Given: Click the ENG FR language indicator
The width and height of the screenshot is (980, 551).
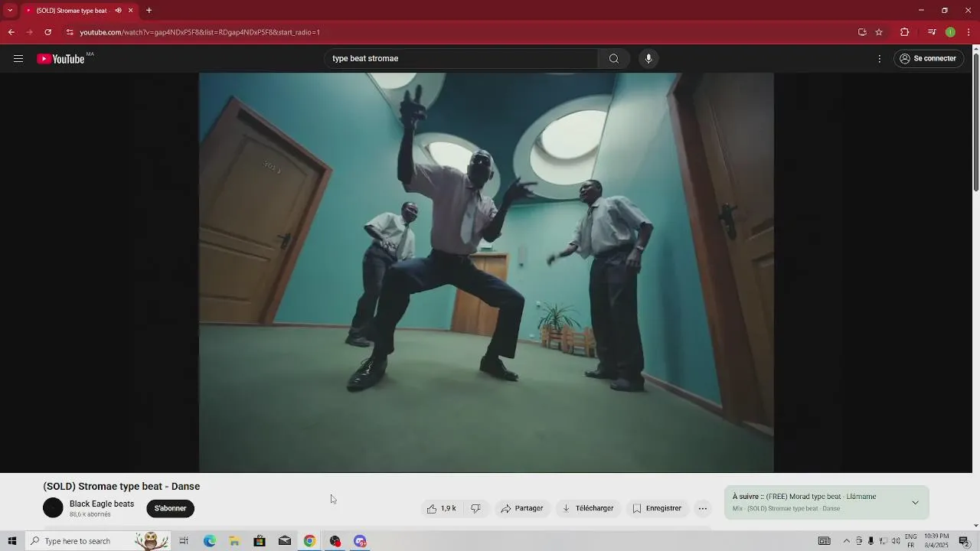Looking at the screenshot, I should [x=911, y=541].
